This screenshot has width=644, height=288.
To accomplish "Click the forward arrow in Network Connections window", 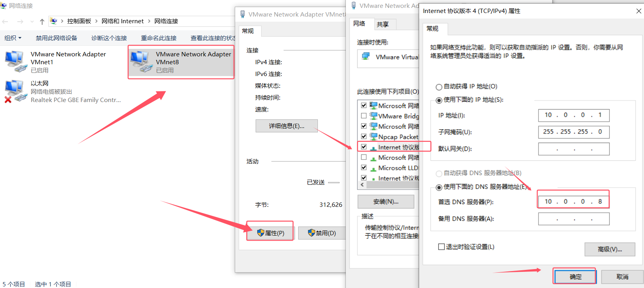I will [x=20, y=21].
